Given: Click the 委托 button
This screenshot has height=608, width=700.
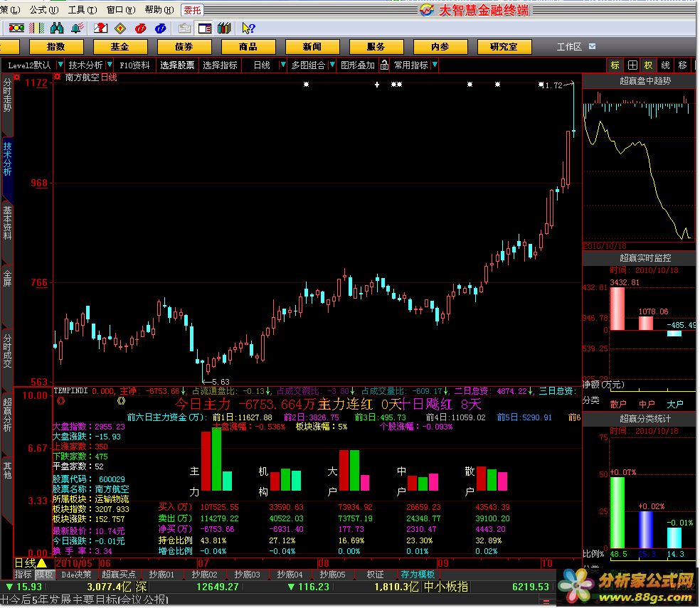Looking at the screenshot, I should 192,10.
